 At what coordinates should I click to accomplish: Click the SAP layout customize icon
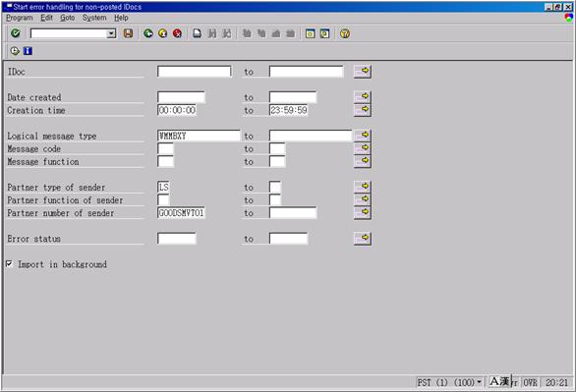(569, 18)
